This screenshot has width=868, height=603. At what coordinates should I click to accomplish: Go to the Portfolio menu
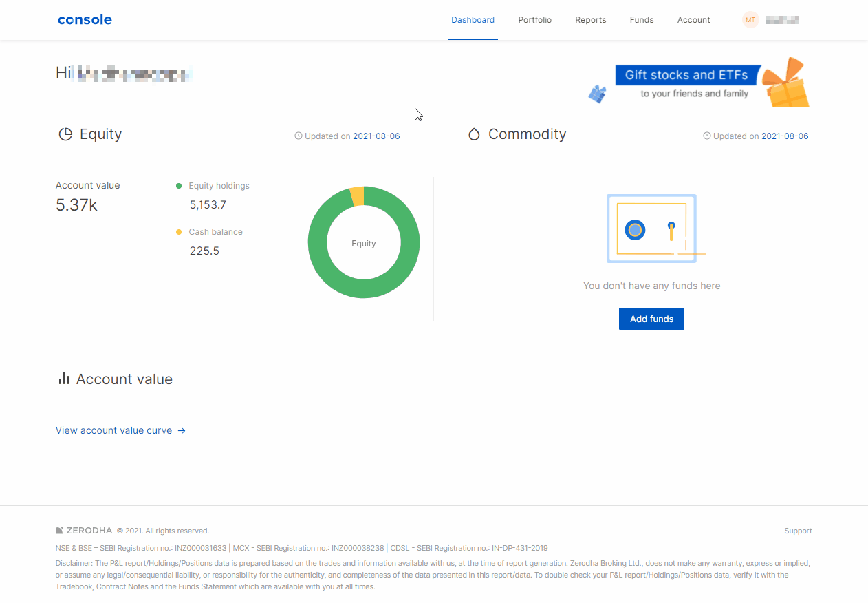tap(534, 20)
